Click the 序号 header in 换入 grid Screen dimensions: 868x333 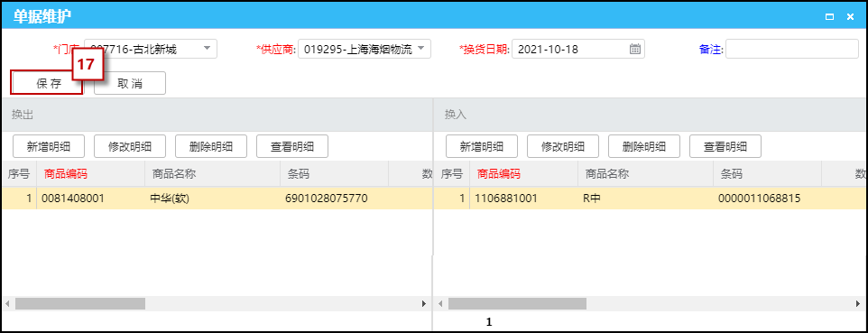(452, 174)
